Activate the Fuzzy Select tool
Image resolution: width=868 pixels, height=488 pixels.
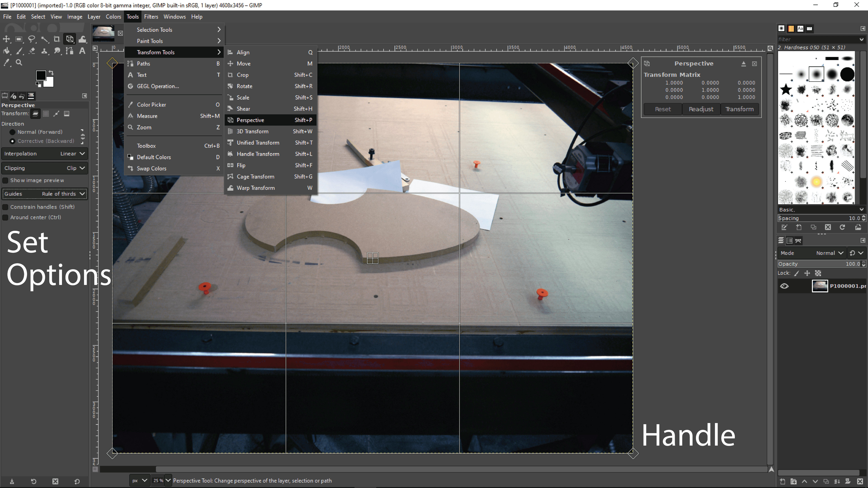coord(45,39)
